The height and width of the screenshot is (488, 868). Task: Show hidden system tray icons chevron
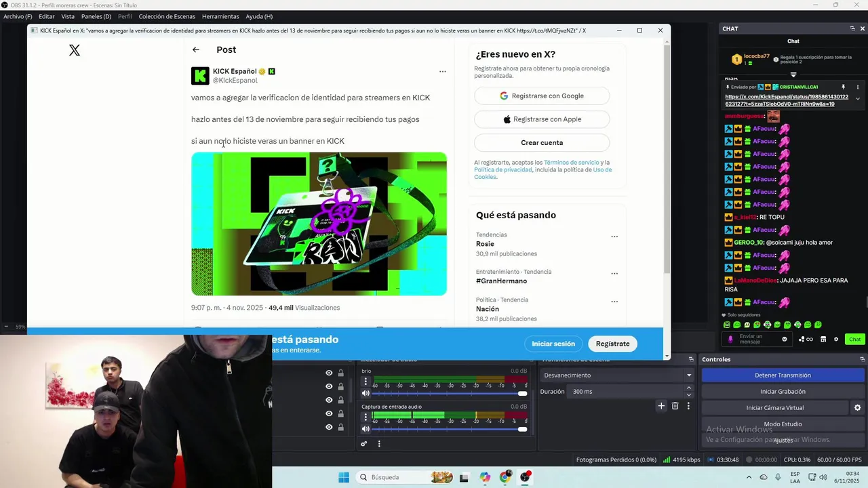pyautogui.click(x=749, y=477)
